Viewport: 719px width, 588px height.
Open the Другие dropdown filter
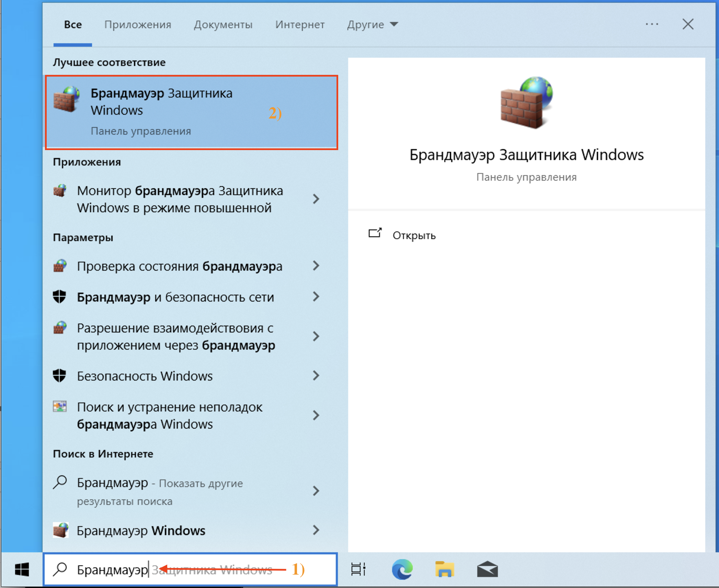click(x=373, y=24)
